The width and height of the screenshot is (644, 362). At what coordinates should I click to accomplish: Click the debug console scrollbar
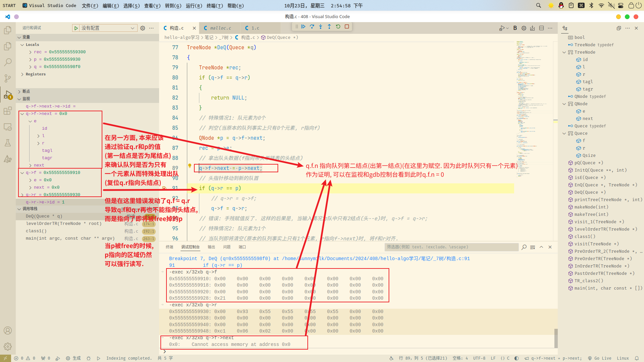556,338
